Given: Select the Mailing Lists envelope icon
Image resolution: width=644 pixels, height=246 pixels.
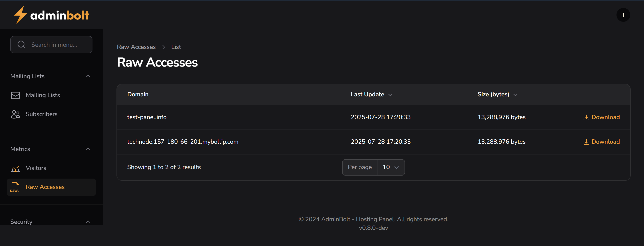Looking at the screenshot, I should point(15,95).
